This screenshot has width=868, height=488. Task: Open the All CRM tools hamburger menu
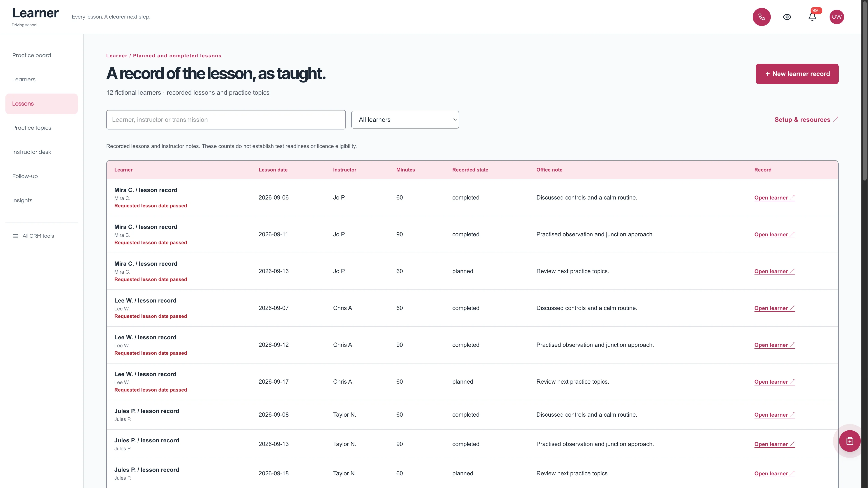tap(16, 236)
